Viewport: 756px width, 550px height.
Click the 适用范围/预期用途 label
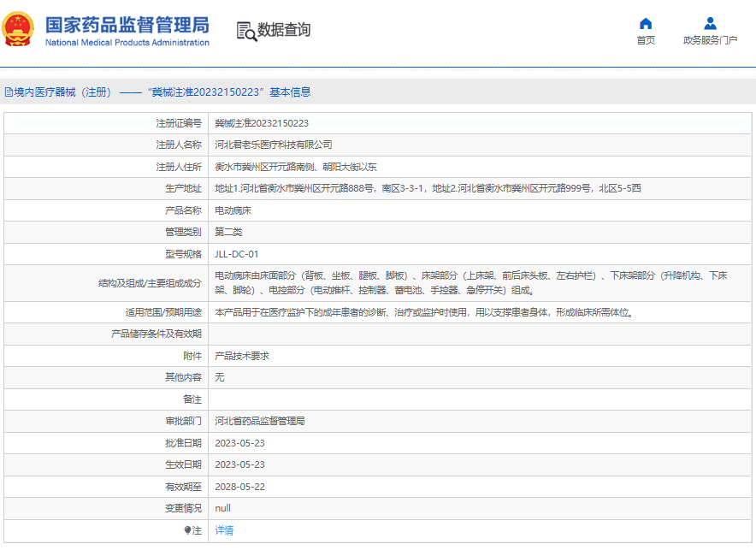click(163, 312)
